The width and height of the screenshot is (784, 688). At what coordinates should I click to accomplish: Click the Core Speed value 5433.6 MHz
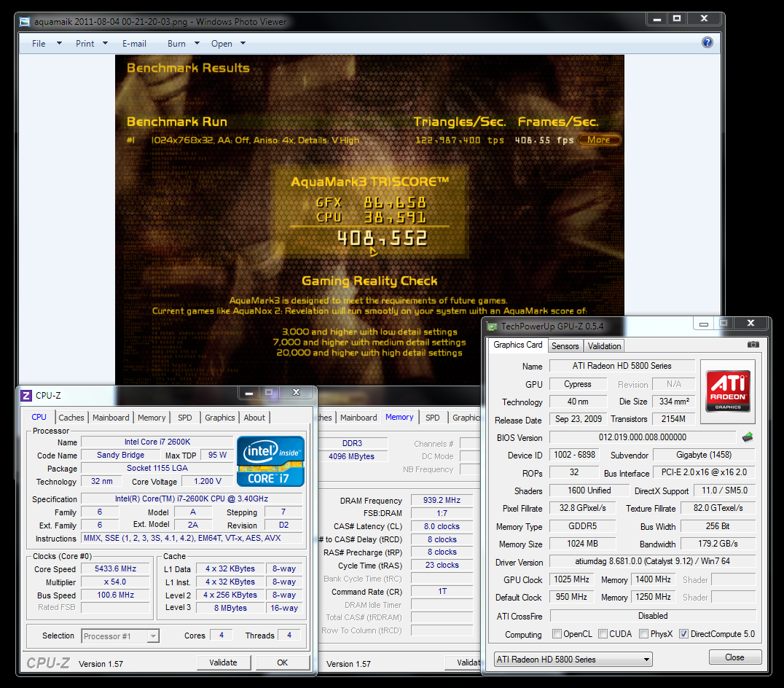tap(116, 569)
